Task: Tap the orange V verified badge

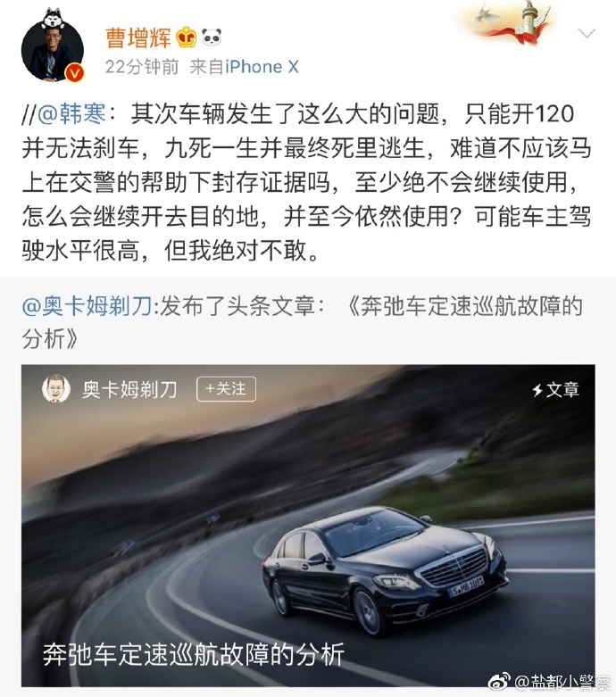Action: click(75, 72)
